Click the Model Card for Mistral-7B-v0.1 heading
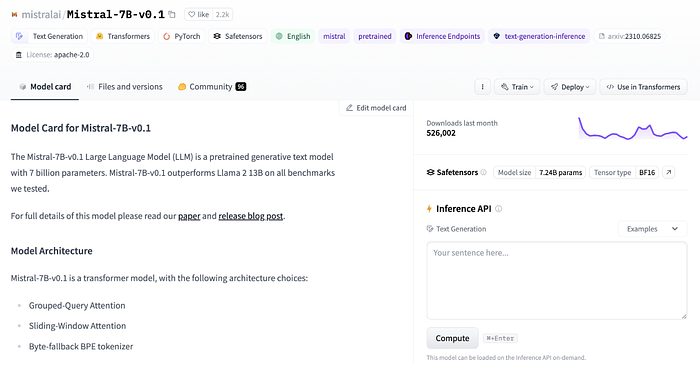Image resolution: width=700 pixels, height=373 pixels. click(x=81, y=128)
